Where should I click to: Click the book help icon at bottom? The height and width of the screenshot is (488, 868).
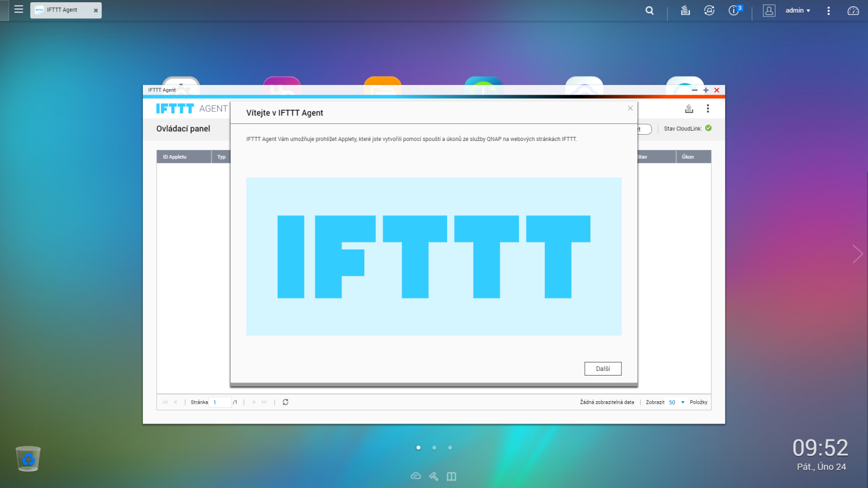[452, 476]
